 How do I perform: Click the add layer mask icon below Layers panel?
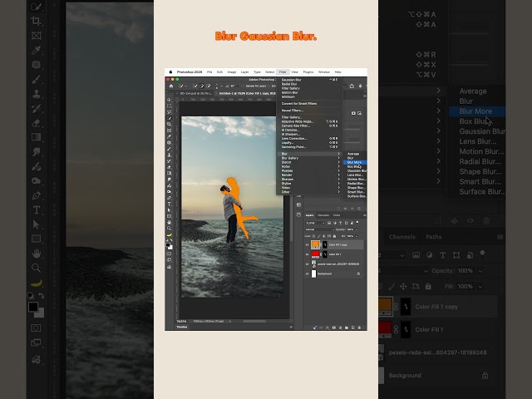coord(334,328)
